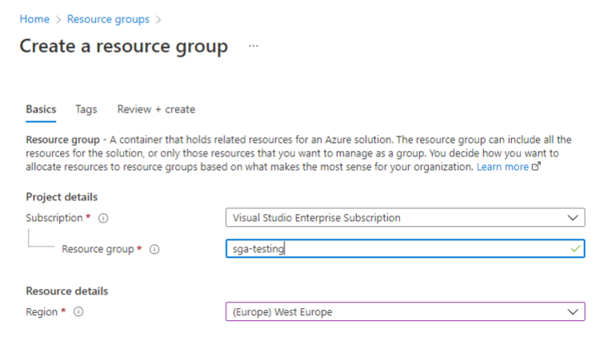The height and width of the screenshot is (364, 607).
Task: Open the (Europe) West Europe region dropdown
Action: (399, 312)
